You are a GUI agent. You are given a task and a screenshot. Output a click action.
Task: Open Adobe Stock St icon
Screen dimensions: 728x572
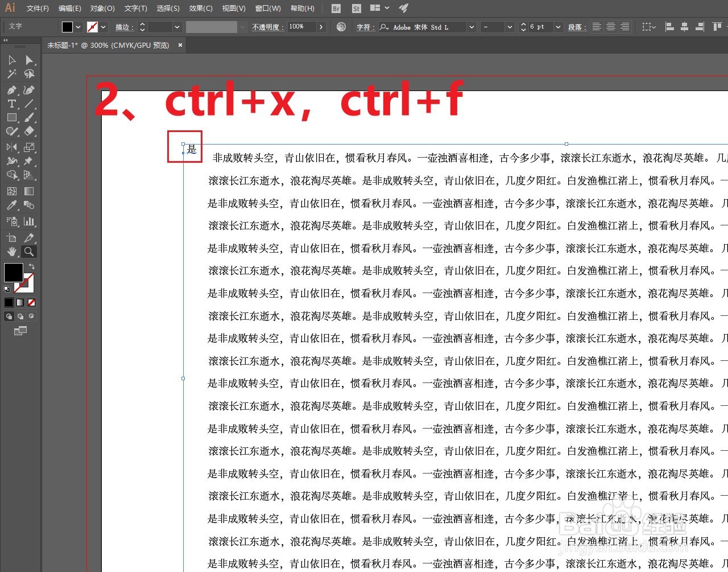click(357, 9)
